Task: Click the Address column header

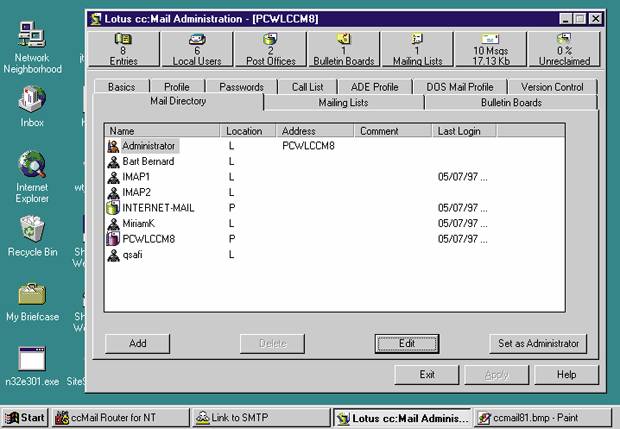Action: 314,131
